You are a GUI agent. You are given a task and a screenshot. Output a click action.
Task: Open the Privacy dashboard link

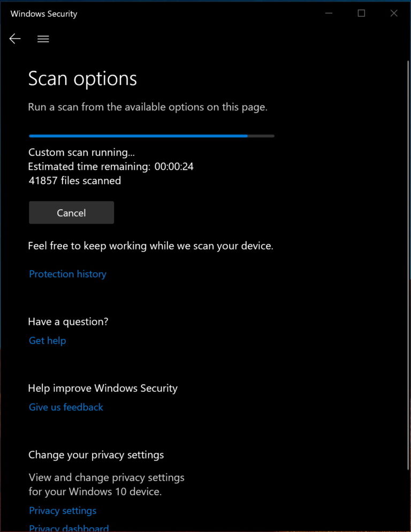[68, 527]
